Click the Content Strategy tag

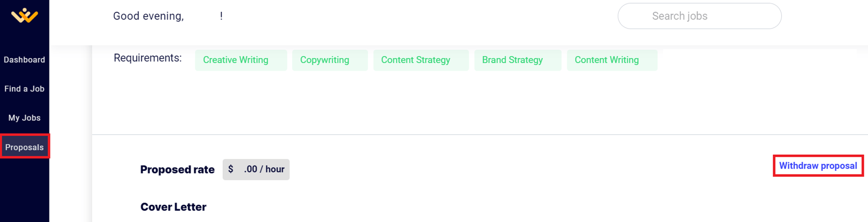[x=415, y=60]
